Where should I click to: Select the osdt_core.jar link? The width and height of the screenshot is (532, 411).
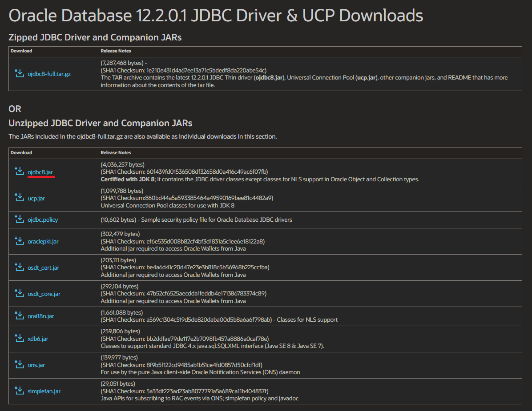coord(44,294)
